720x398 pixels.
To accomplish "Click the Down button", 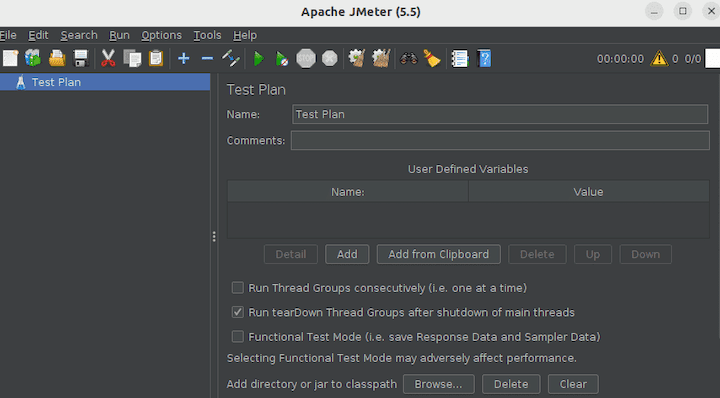I will coord(646,254).
